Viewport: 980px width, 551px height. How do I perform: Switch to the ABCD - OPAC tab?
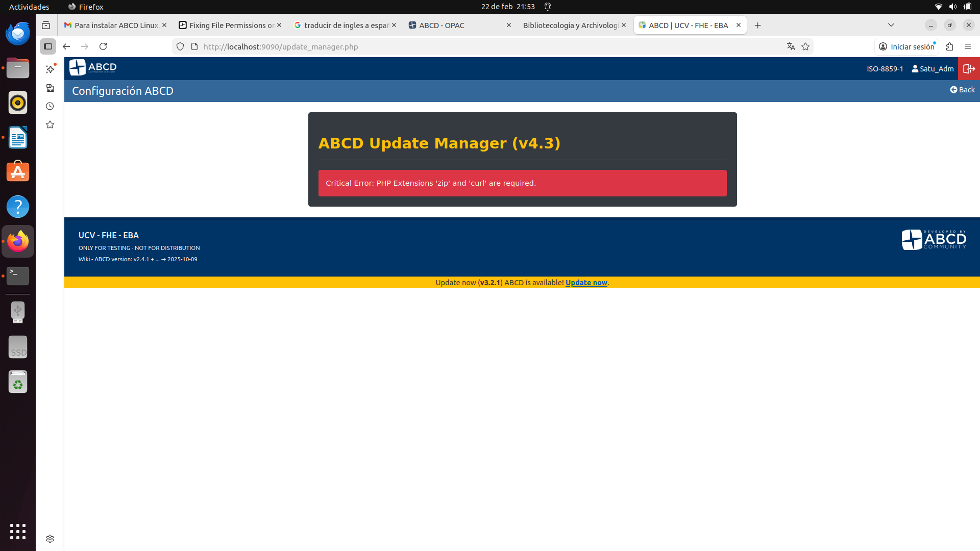pyautogui.click(x=442, y=25)
